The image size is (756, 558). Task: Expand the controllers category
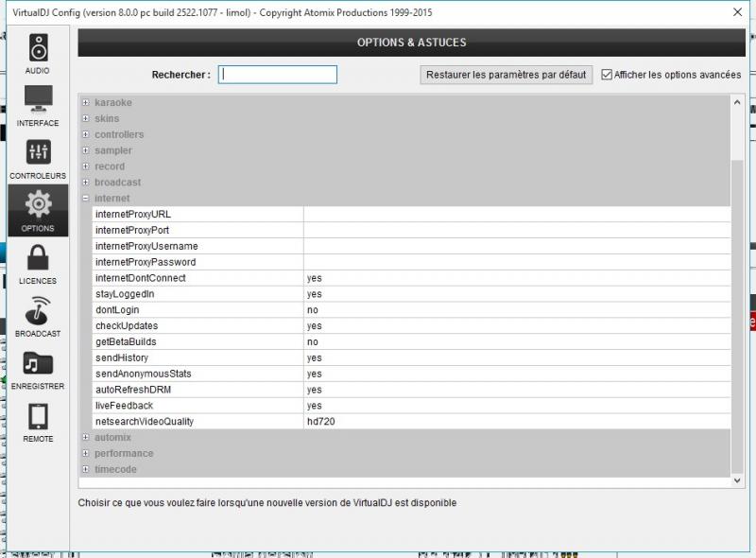[x=85, y=134]
